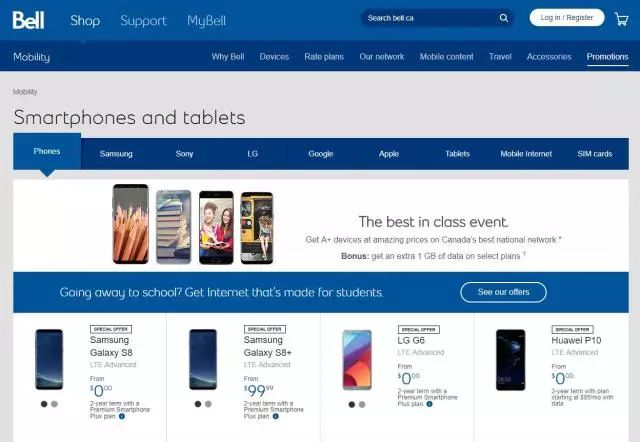
Task: Click the search magnifier icon
Action: 504,18
